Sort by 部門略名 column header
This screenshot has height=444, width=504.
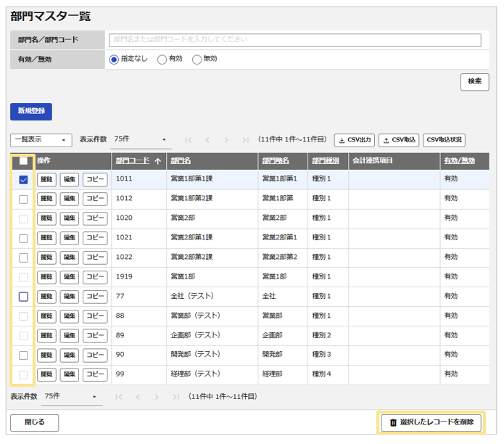[276, 161]
